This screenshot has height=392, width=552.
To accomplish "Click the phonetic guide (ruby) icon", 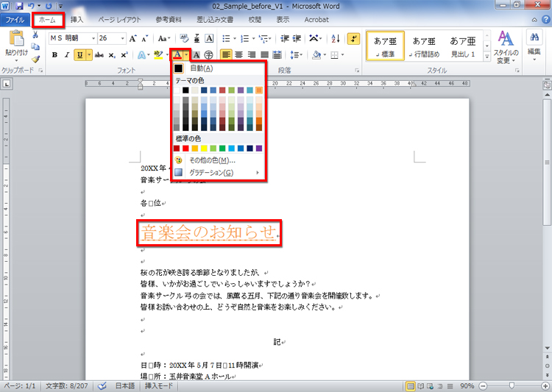I will pos(197,38).
